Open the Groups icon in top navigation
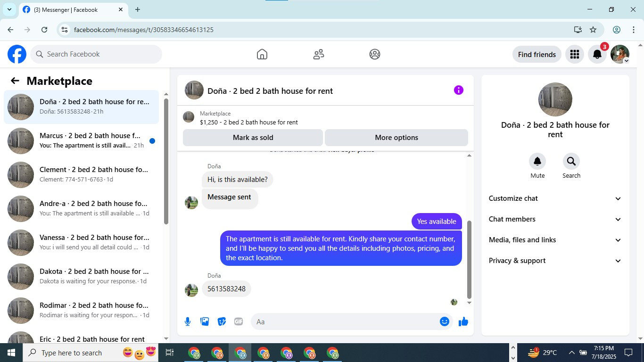Screen dimensions: 644x362 coord(375,54)
